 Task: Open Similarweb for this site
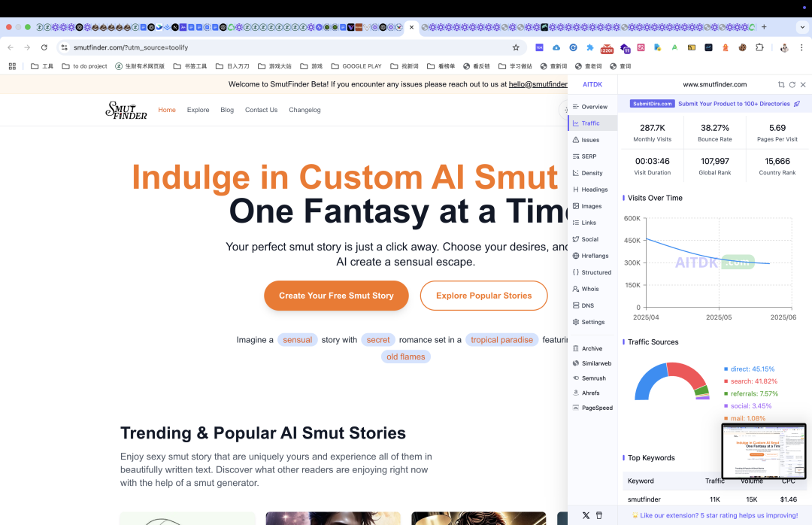tap(592, 364)
